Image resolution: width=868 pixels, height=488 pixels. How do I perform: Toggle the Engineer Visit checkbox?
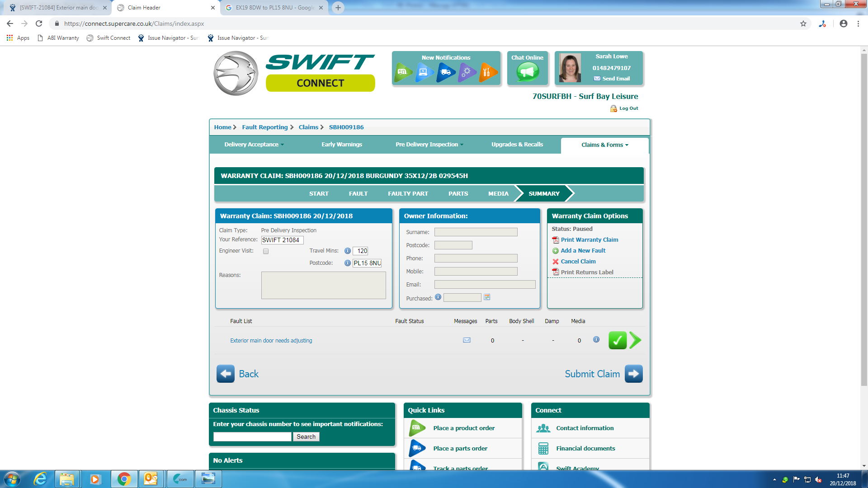(x=266, y=251)
